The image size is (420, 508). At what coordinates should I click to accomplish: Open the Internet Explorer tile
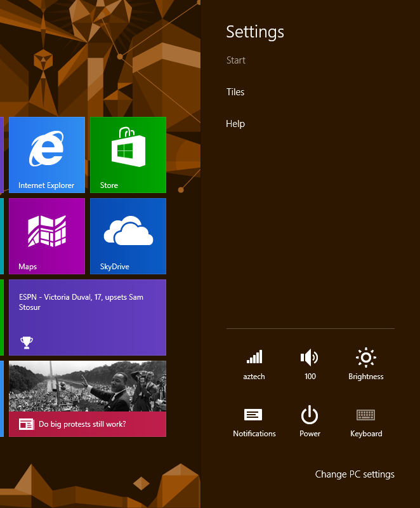tap(47, 155)
